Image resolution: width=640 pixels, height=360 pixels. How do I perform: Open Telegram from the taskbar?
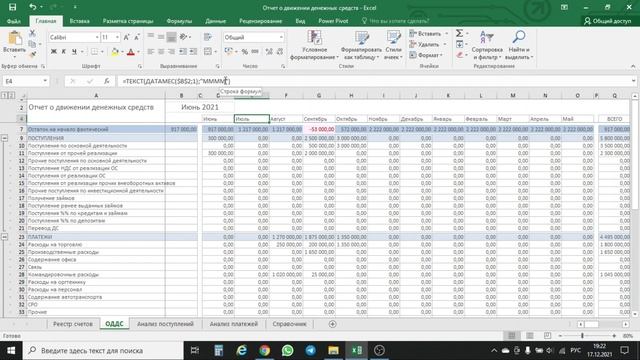310,350
